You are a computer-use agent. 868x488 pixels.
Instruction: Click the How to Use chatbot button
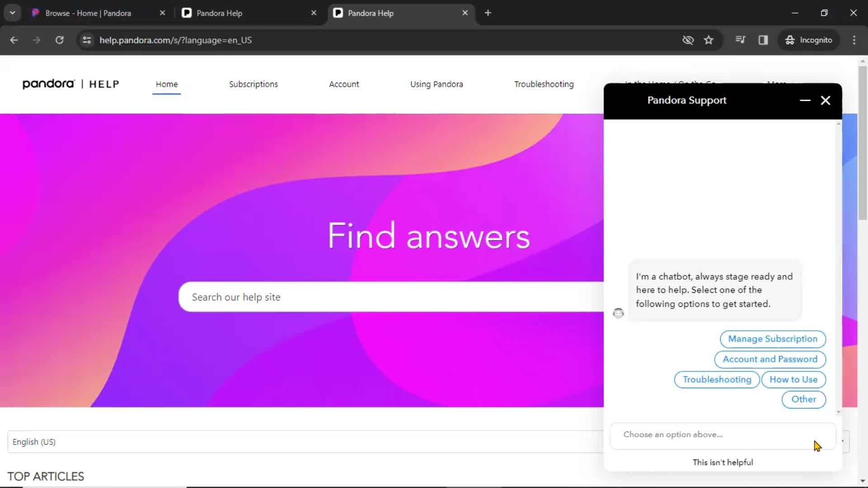tap(793, 379)
